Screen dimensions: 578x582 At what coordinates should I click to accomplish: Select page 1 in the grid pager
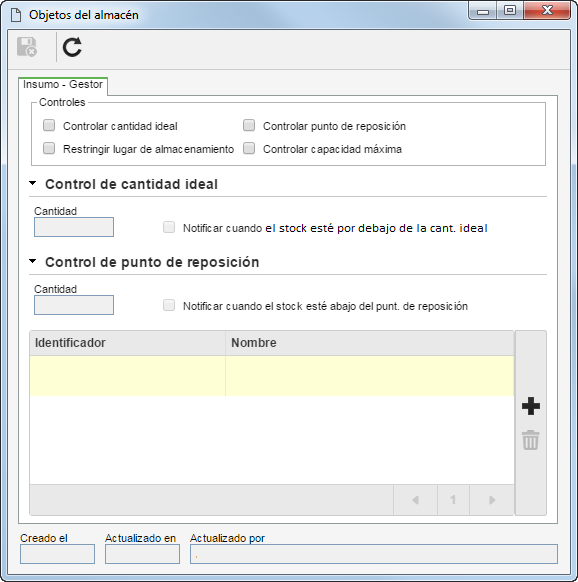[453, 500]
